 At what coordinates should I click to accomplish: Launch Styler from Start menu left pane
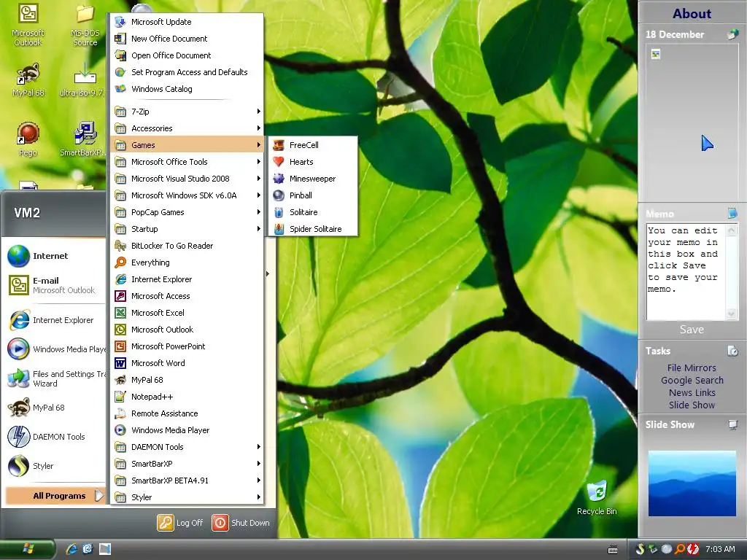point(53,466)
